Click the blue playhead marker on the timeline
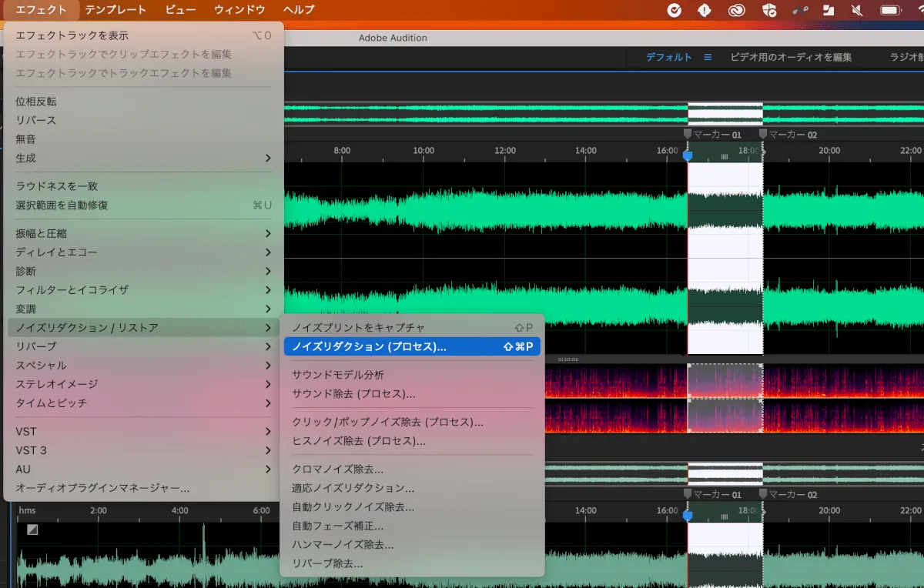924x588 pixels. 688,155
